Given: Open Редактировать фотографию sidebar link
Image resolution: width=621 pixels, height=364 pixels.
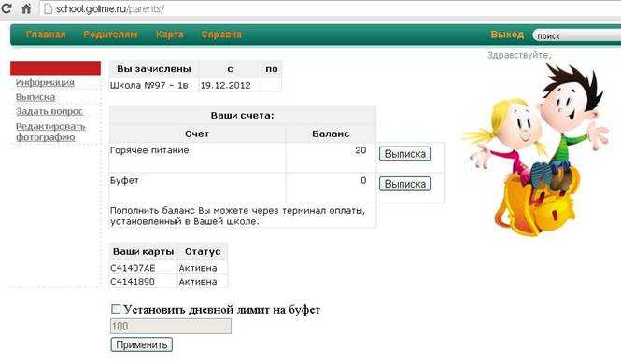Looking at the screenshot, I should (50, 132).
